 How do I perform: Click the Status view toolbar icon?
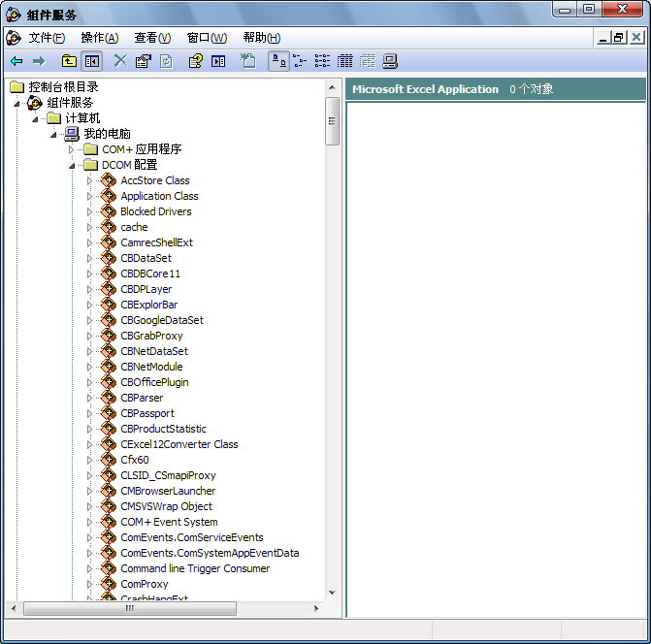pyautogui.click(x=367, y=61)
